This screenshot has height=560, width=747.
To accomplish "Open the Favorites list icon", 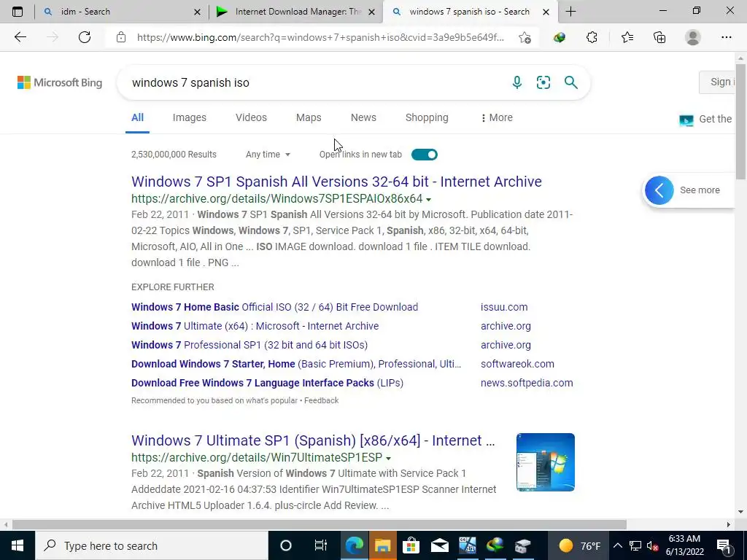I will point(627,37).
